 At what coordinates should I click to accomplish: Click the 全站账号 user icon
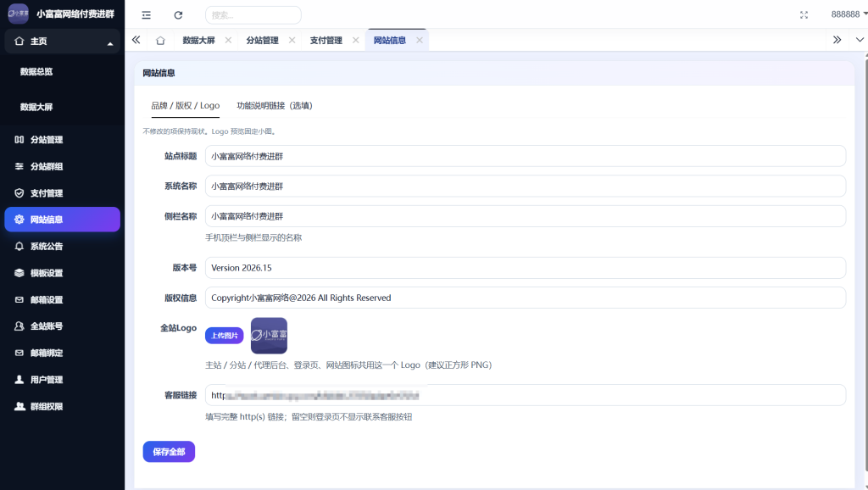coord(19,326)
